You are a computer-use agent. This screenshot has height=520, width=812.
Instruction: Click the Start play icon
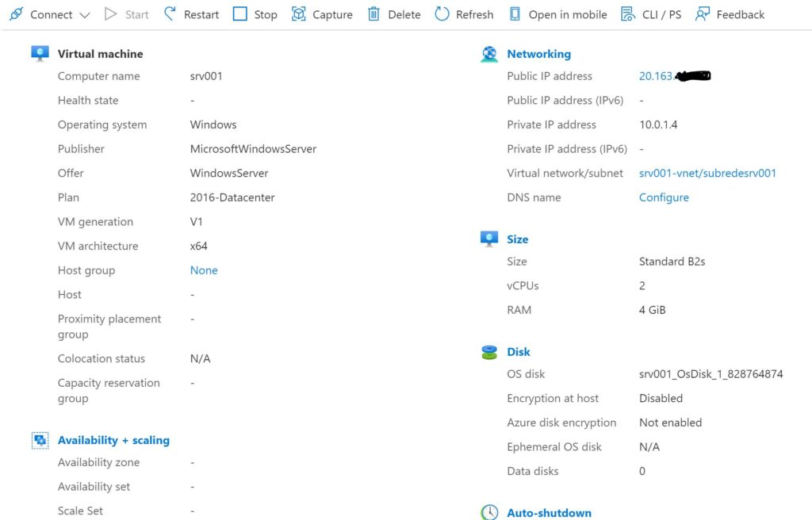point(110,14)
